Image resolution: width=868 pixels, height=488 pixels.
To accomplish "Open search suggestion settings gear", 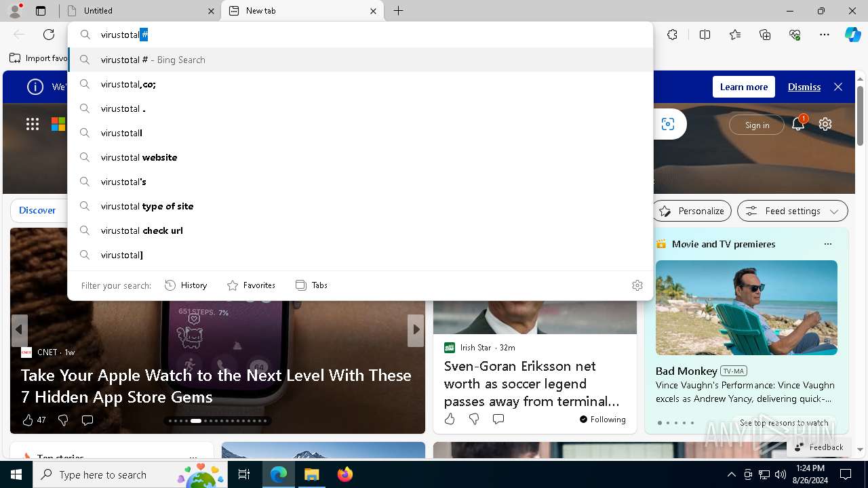I will tap(637, 285).
